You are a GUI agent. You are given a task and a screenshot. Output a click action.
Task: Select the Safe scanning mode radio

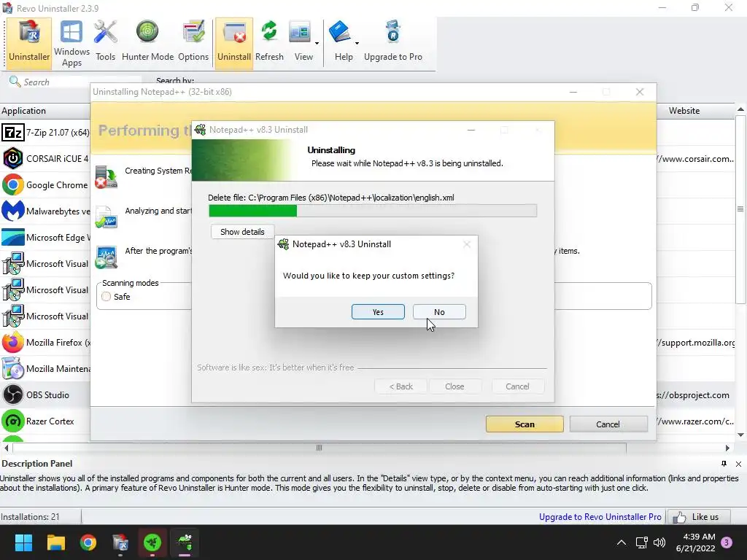pyautogui.click(x=107, y=297)
